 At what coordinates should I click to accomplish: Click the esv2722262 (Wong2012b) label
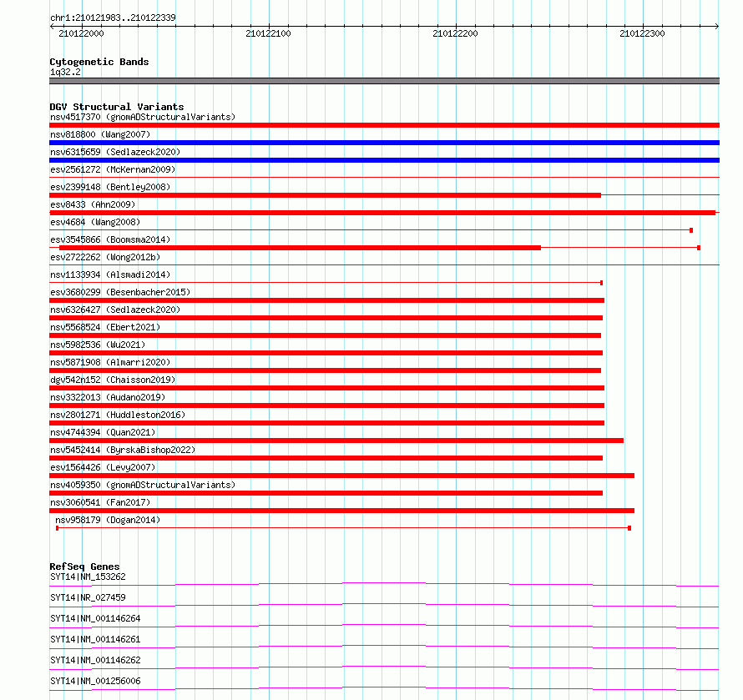tap(105, 257)
